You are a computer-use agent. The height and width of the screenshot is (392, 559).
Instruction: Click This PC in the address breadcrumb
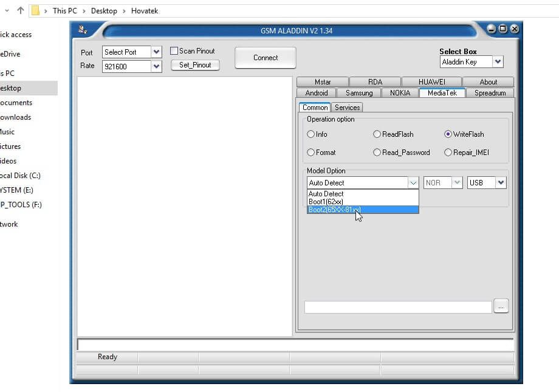pyautogui.click(x=65, y=11)
